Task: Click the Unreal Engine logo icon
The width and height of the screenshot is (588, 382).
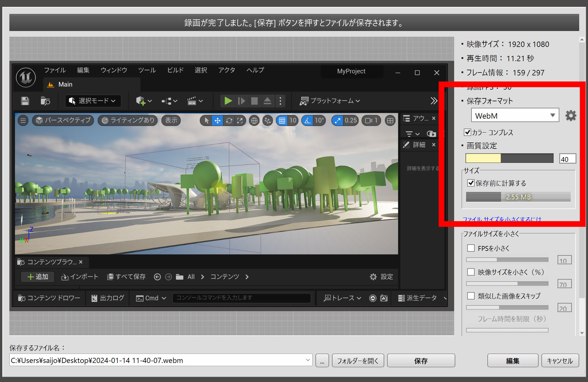Action: [26, 77]
